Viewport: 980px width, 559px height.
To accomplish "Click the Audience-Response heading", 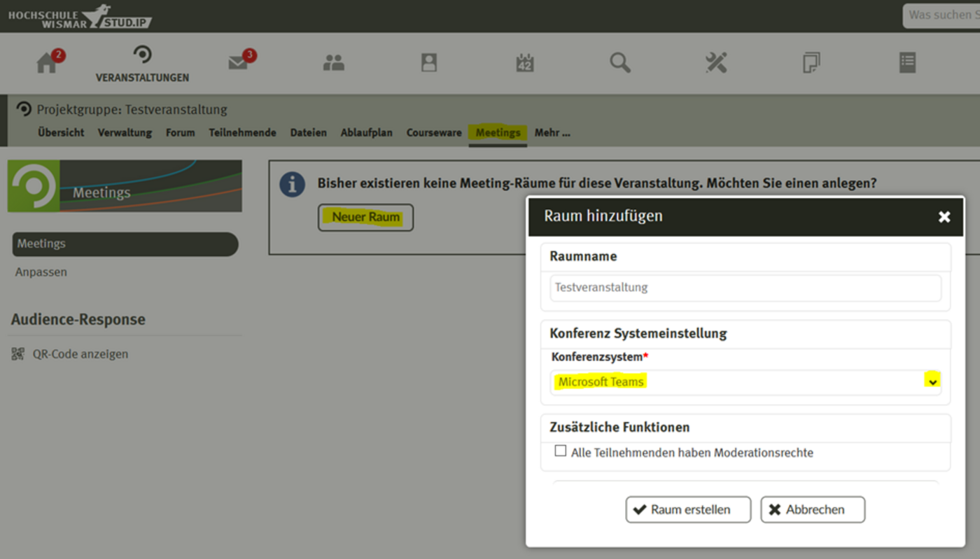I will pos(78,320).
